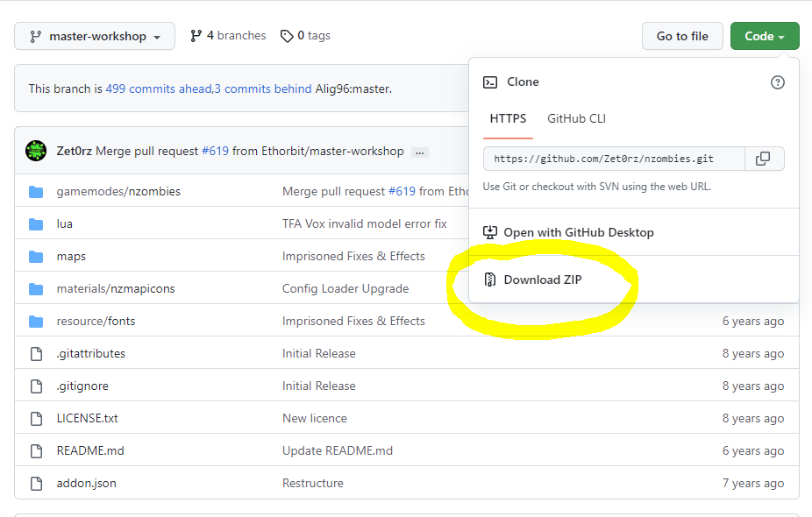Image resolution: width=812 pixels, height=517 pixels.
Task: Expand the commit message ellipsis
Action: point(420,152)
